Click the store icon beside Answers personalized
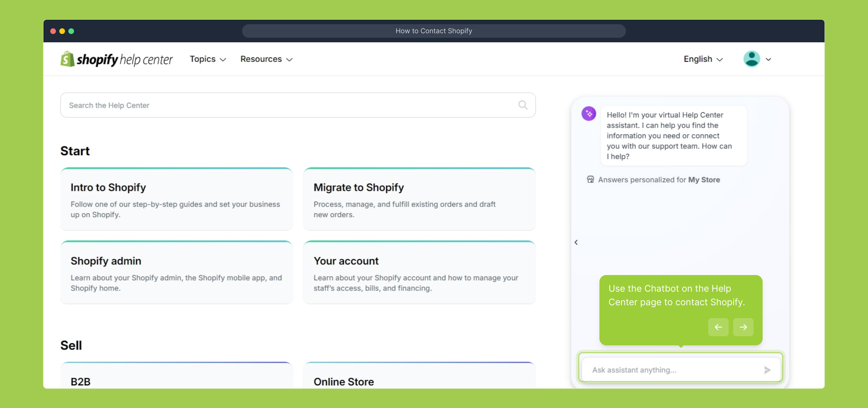The image size is (868, 408). point(590,179)
